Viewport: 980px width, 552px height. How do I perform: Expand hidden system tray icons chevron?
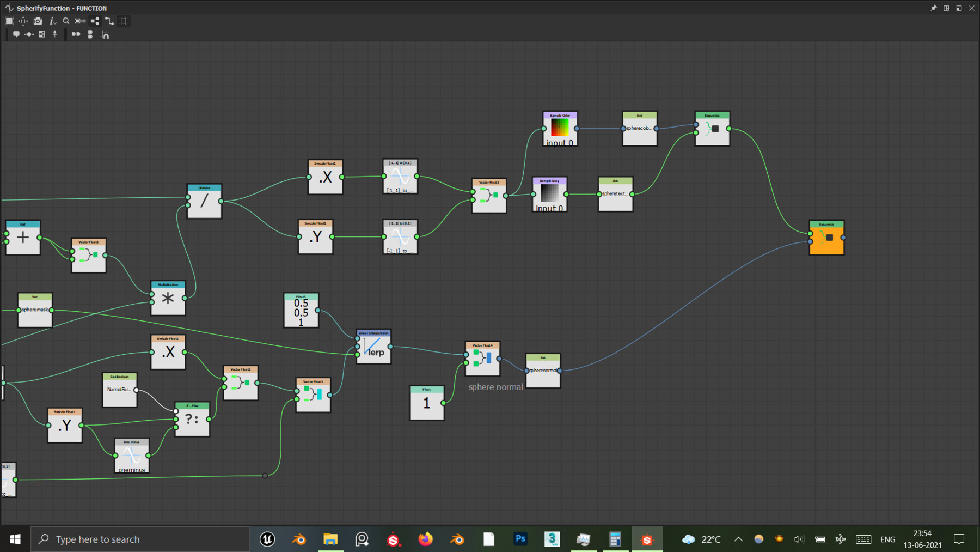point(738,539)
